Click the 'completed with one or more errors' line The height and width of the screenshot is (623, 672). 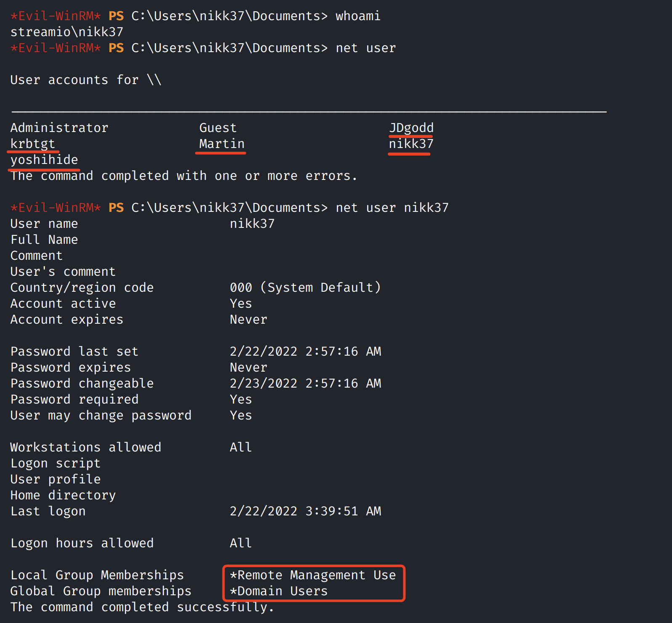184,176
